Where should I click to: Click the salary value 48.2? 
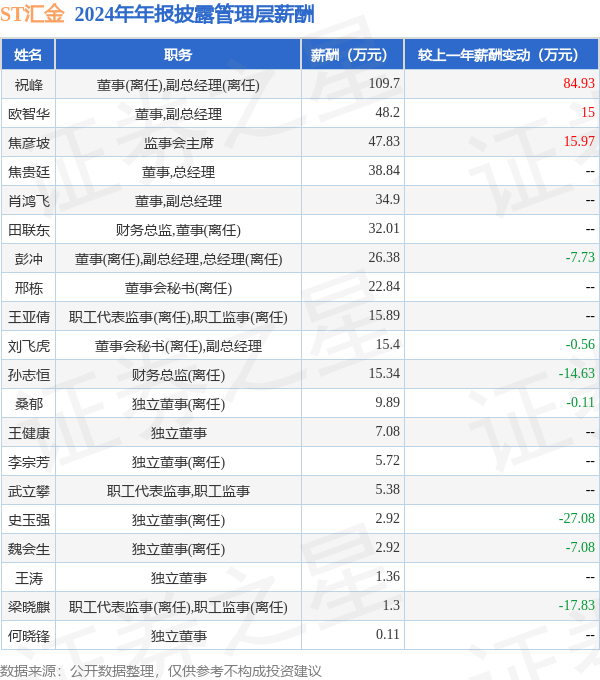tap(388, 112)
